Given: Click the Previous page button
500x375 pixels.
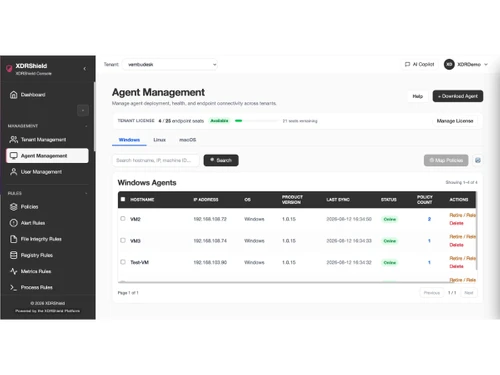Looking at the screenshot, I should coord(432,293).
